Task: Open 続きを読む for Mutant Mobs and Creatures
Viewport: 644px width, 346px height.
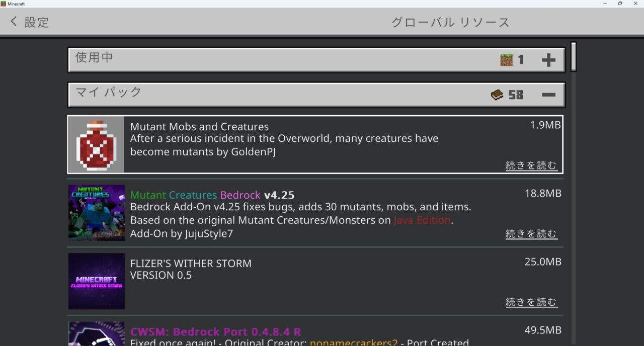Action: (x=531, y=165)
